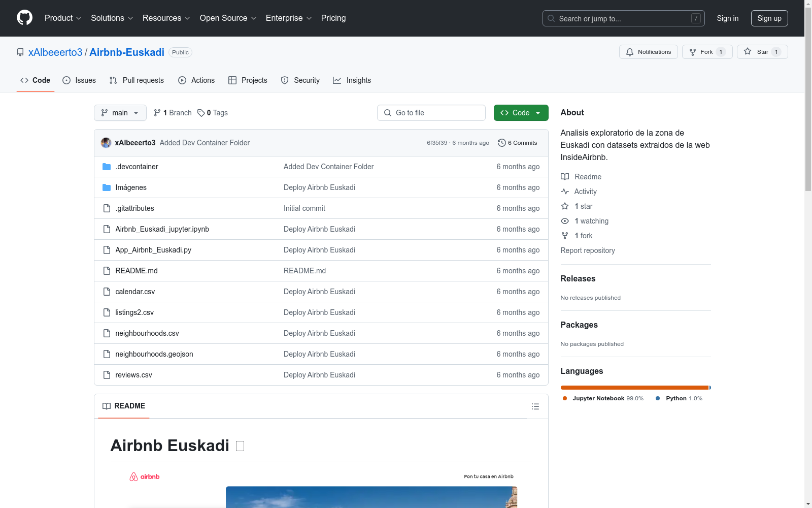Open the Insights tab
This screenshot has height=508, width=812.
click(352, 80)
